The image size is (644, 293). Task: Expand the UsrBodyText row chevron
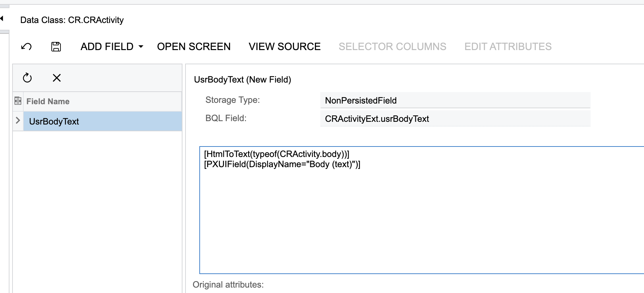click(18, 121)
